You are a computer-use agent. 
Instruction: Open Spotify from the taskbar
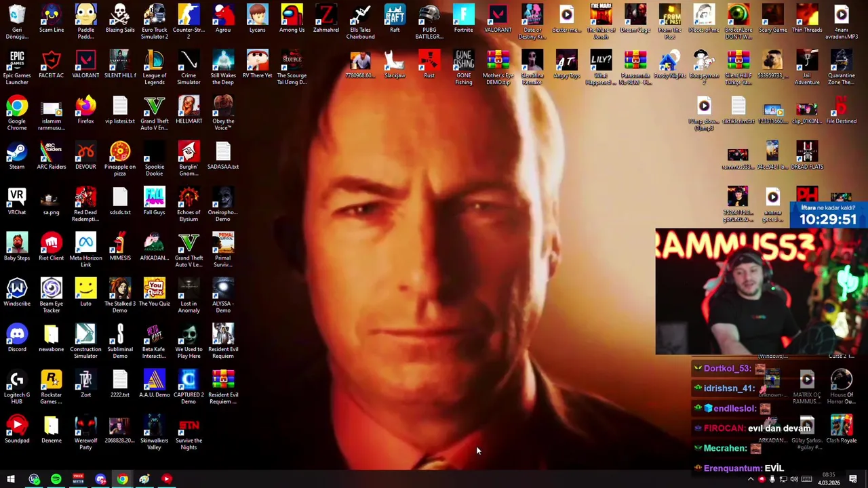(56, 479)
